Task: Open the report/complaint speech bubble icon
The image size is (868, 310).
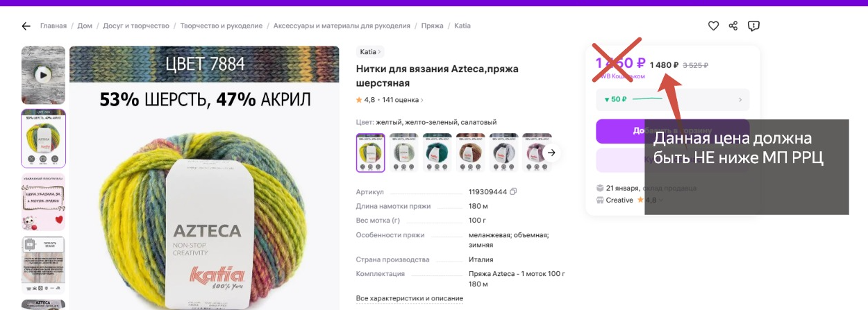Action: click(x=753, y=26)
